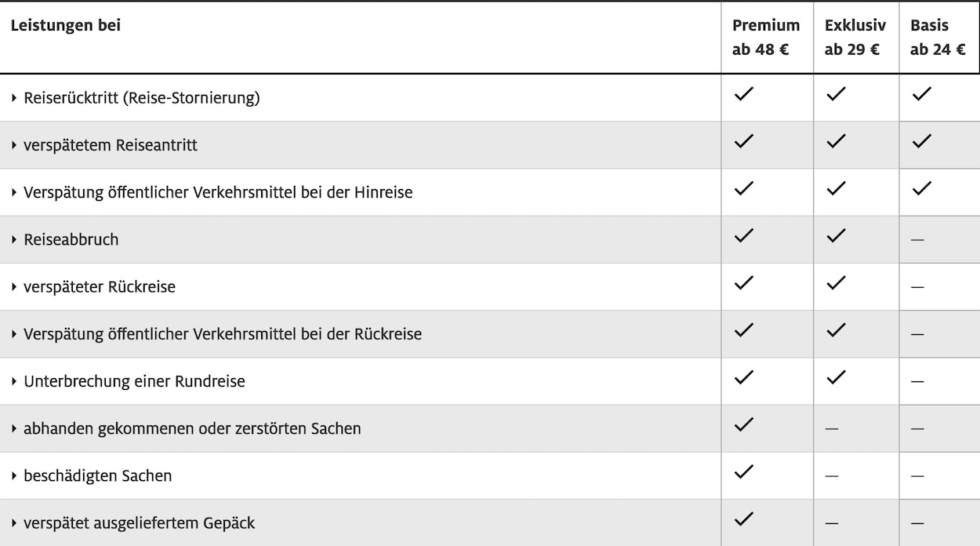Click Premium checkmark for Reiserücktritt
Image resolution: width=980 pixels, height=546 pixels.
744,94
